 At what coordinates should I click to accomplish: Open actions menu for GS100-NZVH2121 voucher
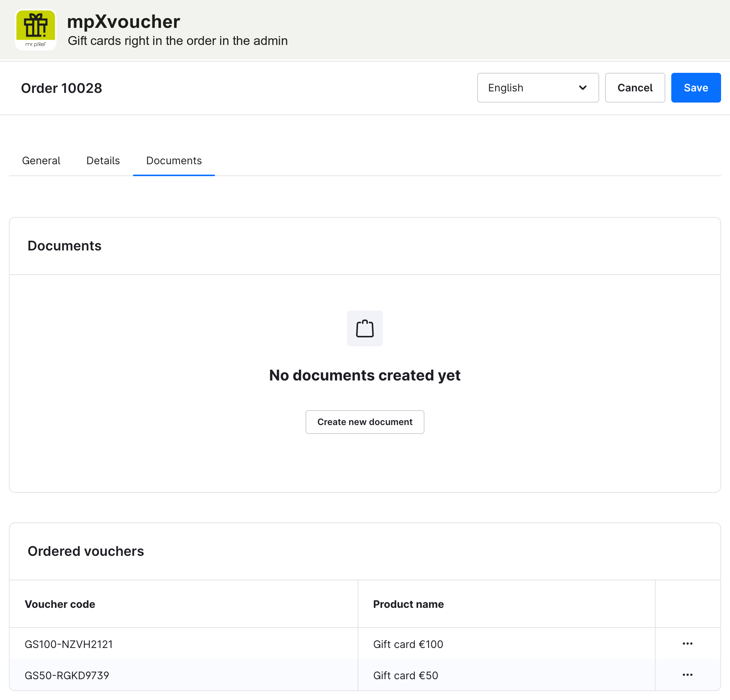(687, 644)
